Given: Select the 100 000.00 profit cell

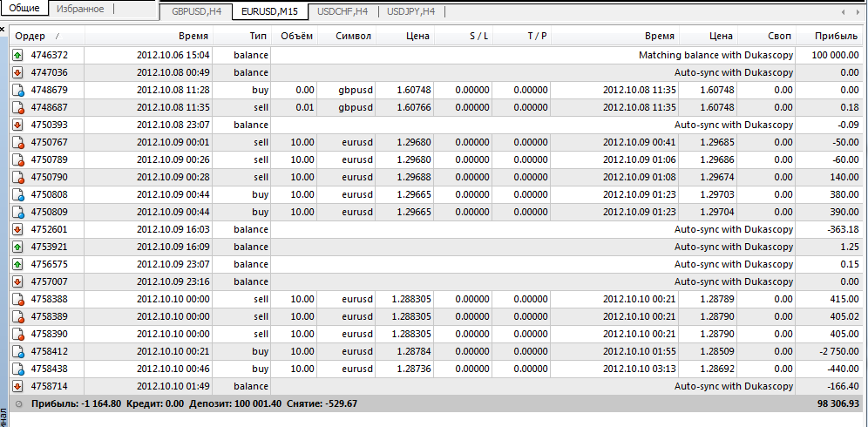Looking at the screenshot, I should click(836, 56).
